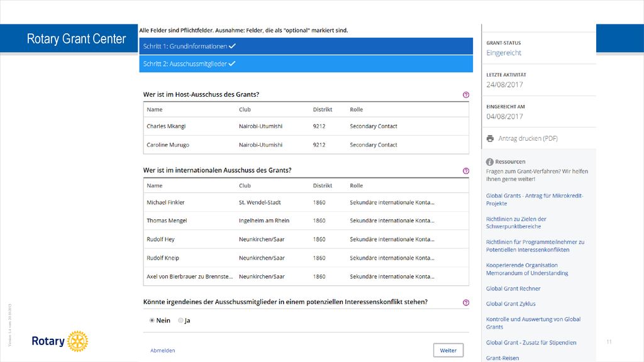
Task: Click the Rotary wheel logo
Action: pos(77,341)
